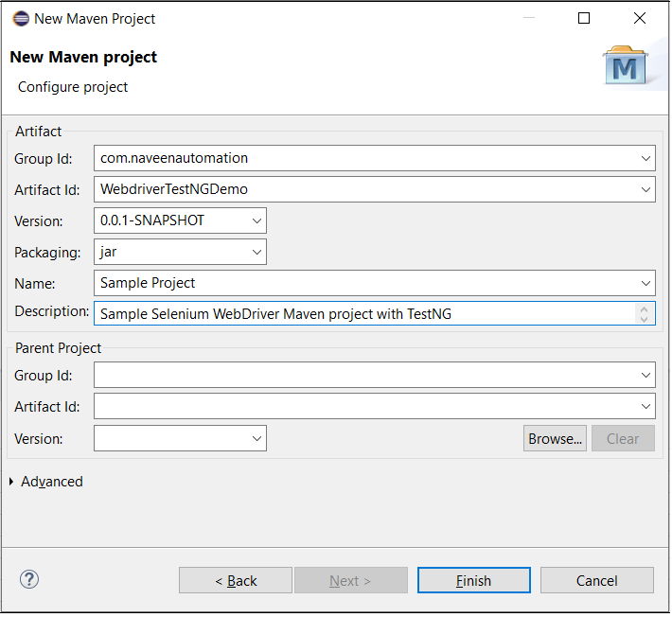Click the 'Name:' label
This screenshot has height=617, width=672.
(x=35, y=284)
